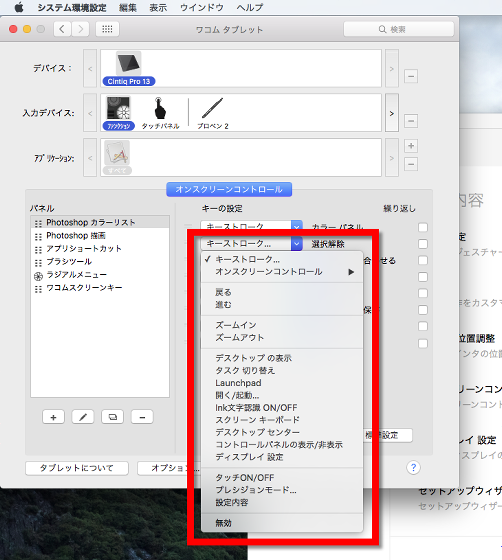Select Photoshop 描画 panel in list
Screen dimensions: 502x560
(100, 235)
